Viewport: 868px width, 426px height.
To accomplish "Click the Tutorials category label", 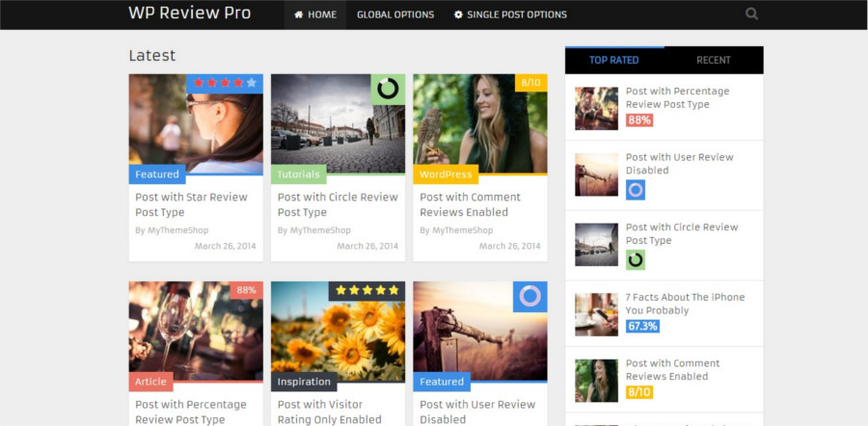I will (x=298, y=174).
